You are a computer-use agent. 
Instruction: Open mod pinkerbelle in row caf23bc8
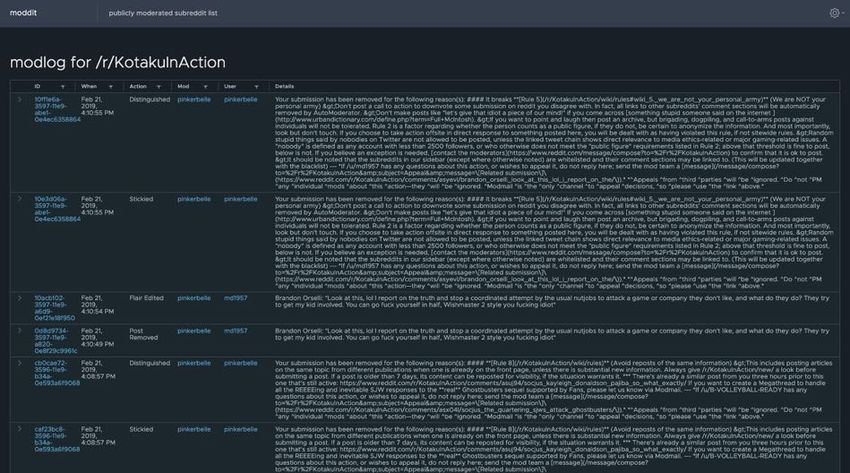pyautogui.click(x=194, y=430)
